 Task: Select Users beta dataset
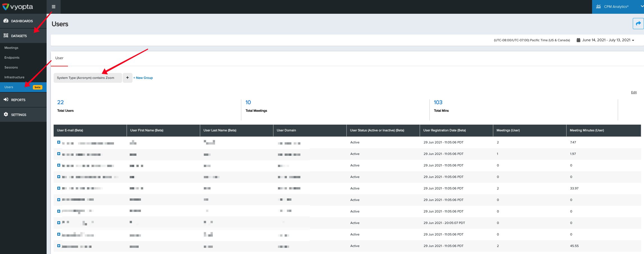pos(23,87)
